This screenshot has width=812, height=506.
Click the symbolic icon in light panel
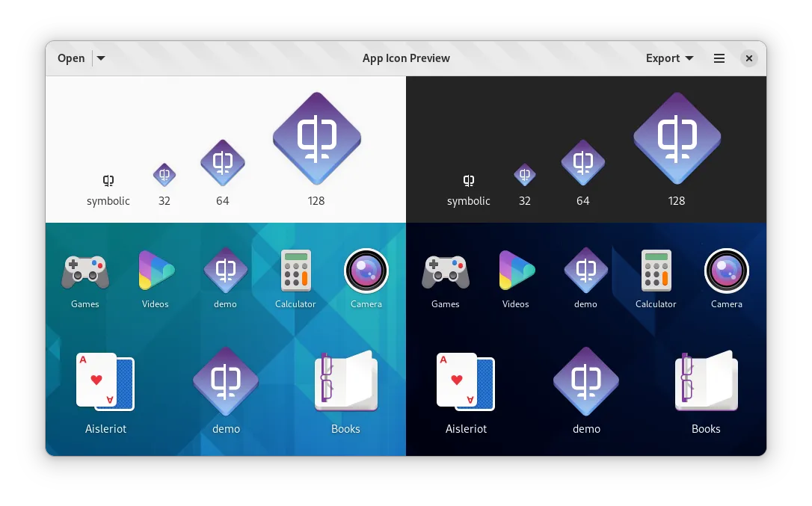point(108,180)
